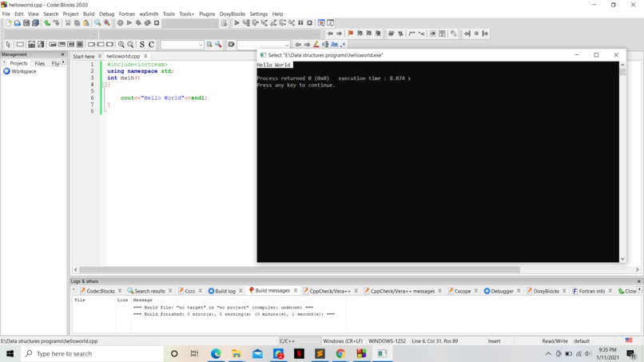Open Debugging windows icon
This screenshot has width=644, height=362.
pyautogui.click(x=321, y=23)
